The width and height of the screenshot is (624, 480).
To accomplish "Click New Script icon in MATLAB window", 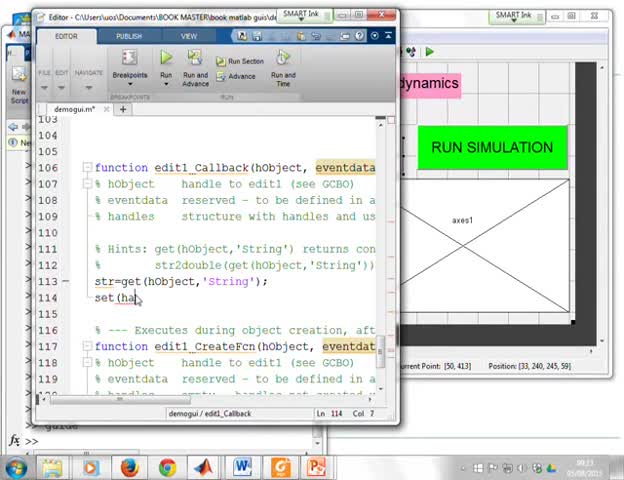I will coord(19,76).
